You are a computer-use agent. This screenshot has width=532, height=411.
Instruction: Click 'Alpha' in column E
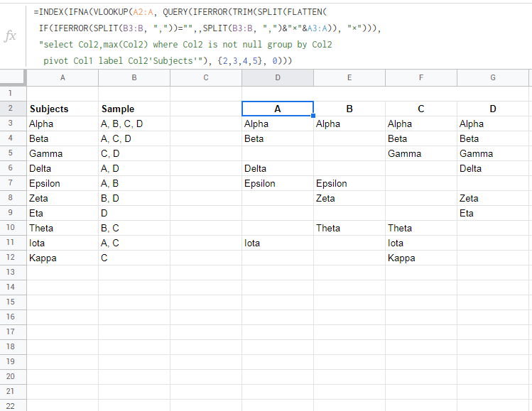pyautogui.click(x=349, y=124)
